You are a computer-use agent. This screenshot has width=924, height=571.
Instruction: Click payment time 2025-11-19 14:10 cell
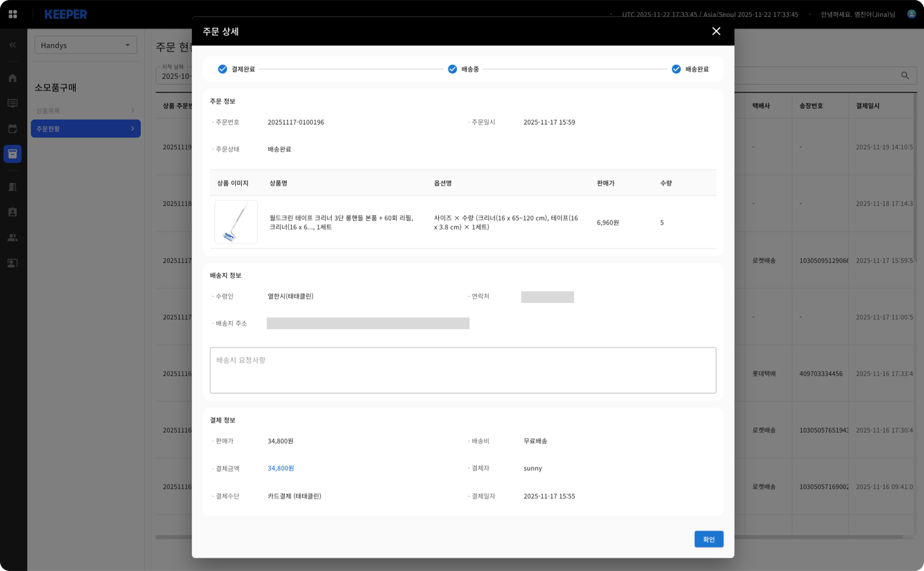click(x=884, y=147)
